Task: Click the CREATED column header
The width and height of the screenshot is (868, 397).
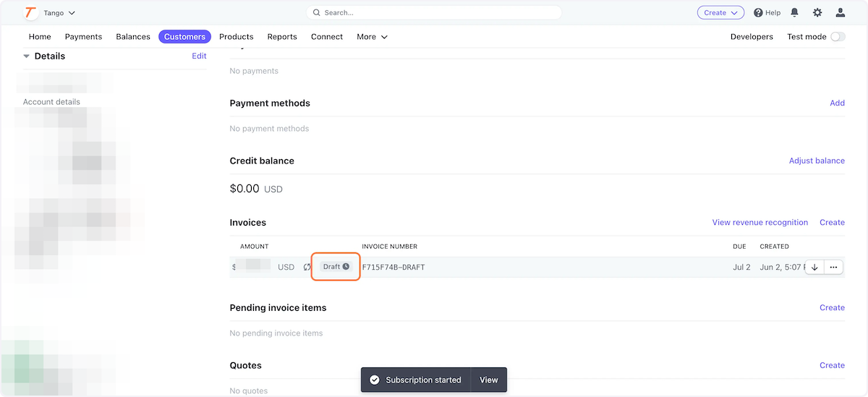Action: [774, 247]
